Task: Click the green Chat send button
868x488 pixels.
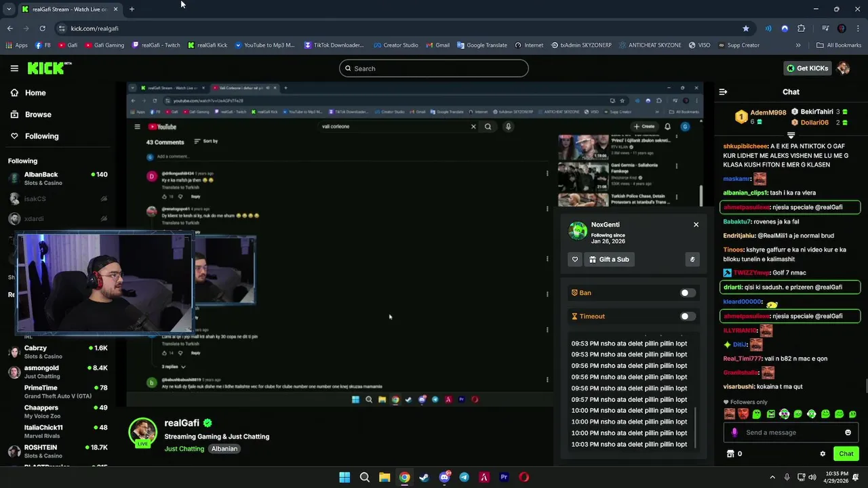Action: [x=846, y=454]
